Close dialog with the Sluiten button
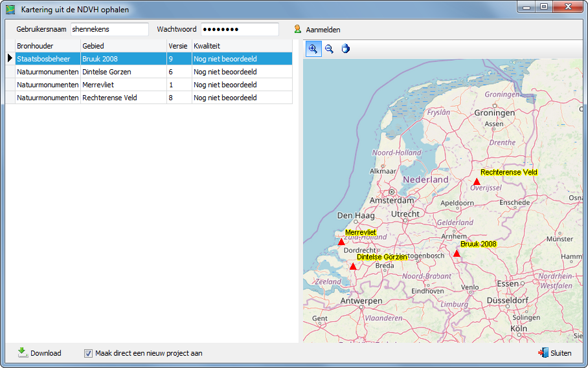 [x=554, y=353]
